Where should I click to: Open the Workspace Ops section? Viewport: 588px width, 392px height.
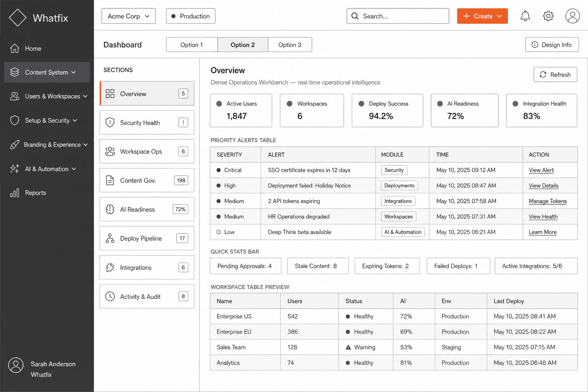147,152
